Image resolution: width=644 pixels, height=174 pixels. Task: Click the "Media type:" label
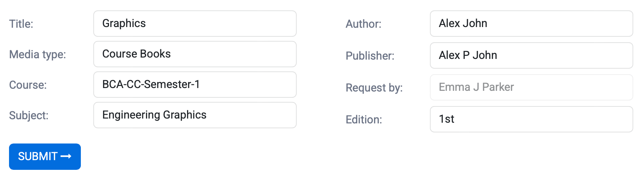point(37,54)
